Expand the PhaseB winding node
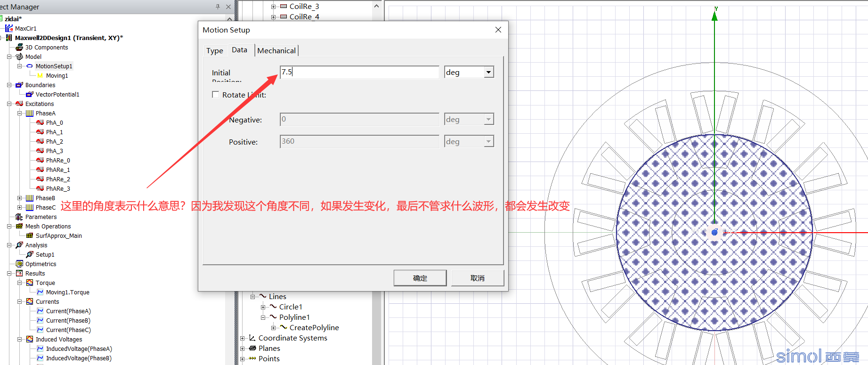The width and height of the screenshot is (868, 365). (19, 198)
